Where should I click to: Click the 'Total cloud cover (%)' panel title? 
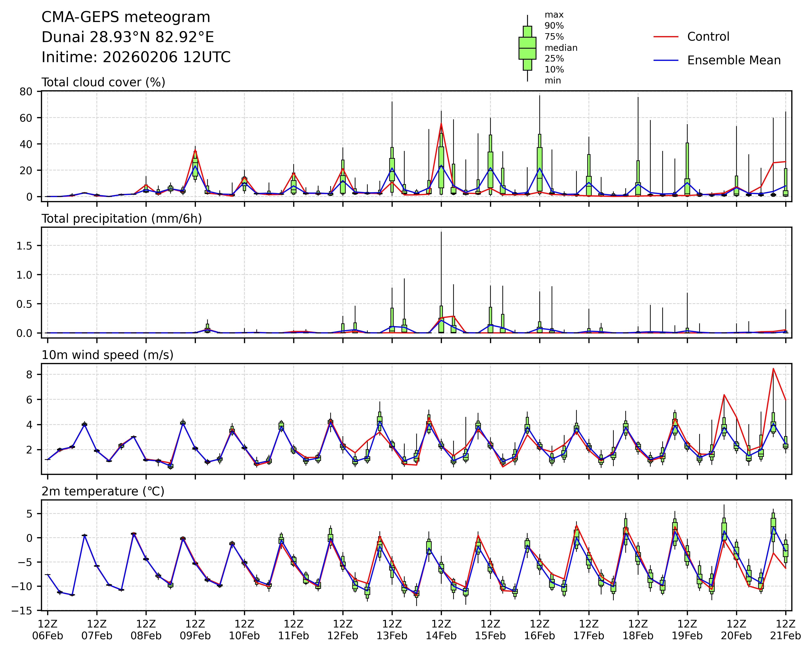[x=103, y=82]
